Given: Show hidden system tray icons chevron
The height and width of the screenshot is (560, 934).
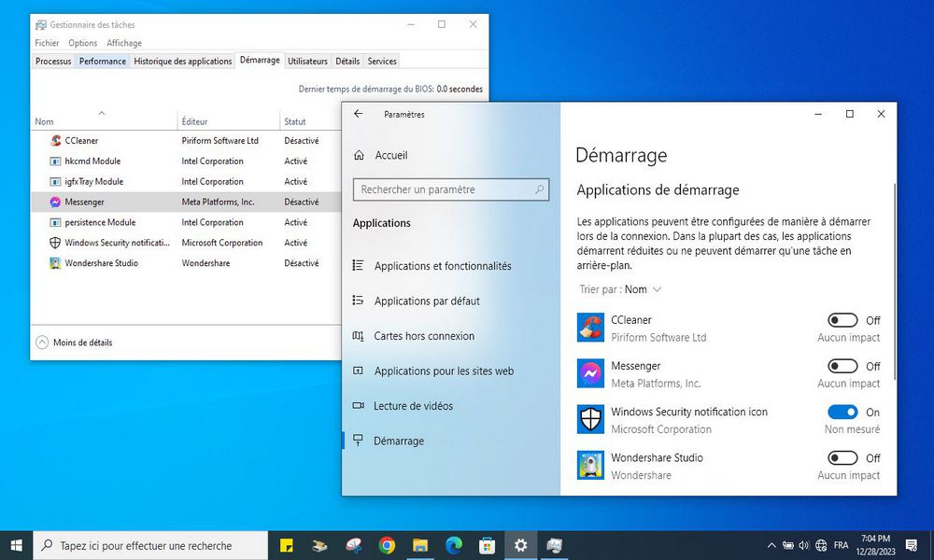Looking at the screenshot, I should [771, 545].
